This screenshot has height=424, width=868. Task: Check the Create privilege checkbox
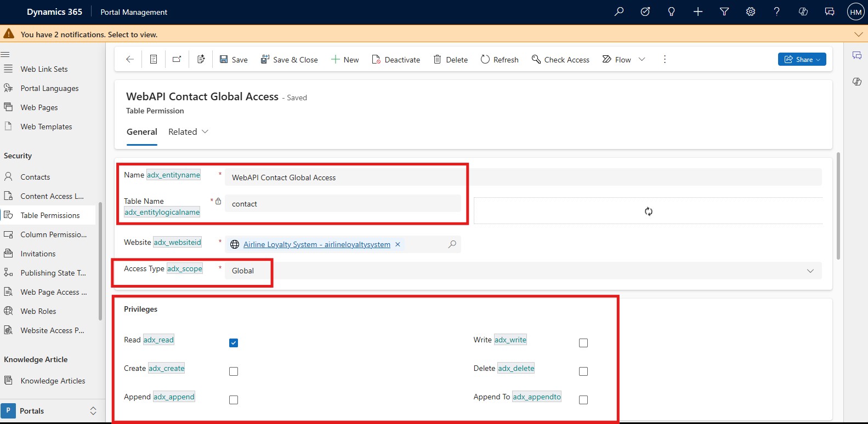(234, 371)
